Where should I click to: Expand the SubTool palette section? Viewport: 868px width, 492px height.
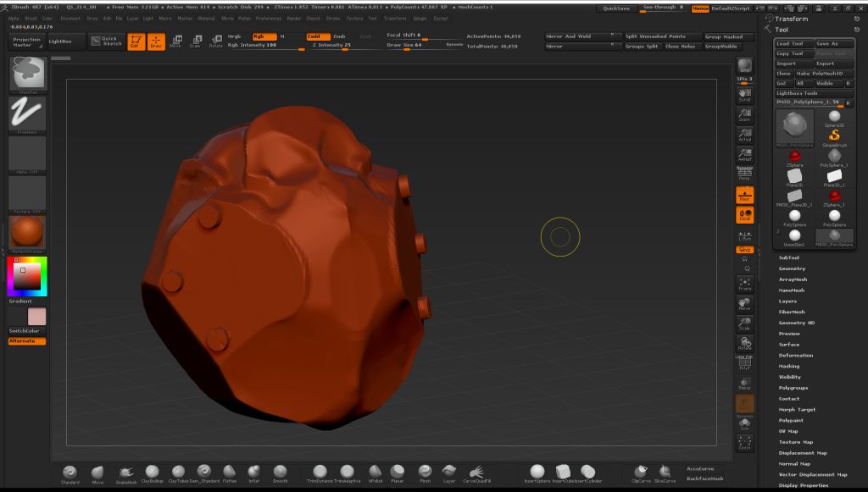[x=789, y=257]
